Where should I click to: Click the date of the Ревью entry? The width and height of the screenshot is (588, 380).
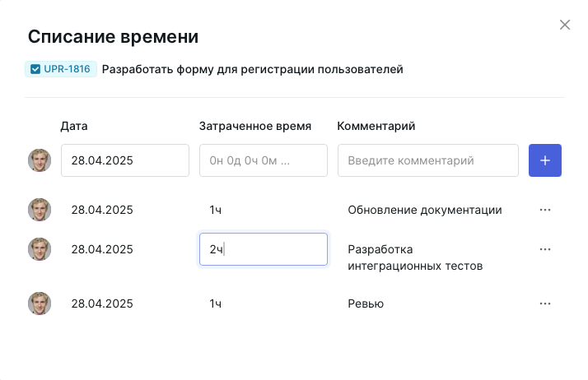click(102, 304)
